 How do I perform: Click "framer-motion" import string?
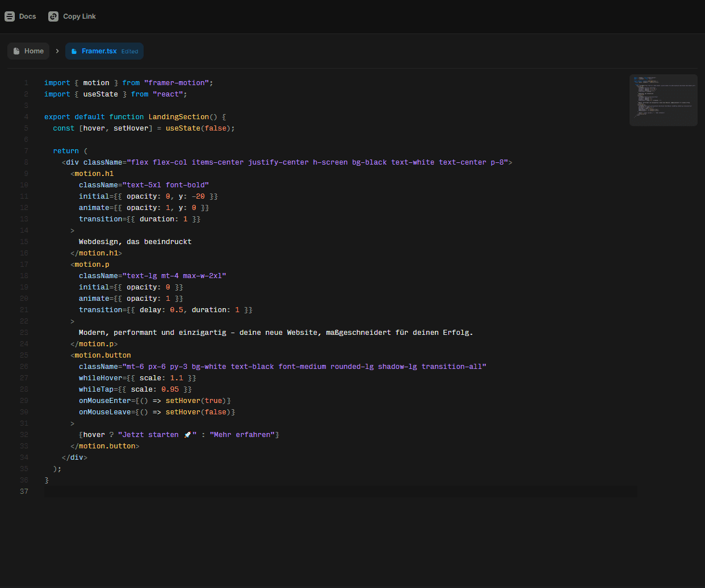pos(177,83)
